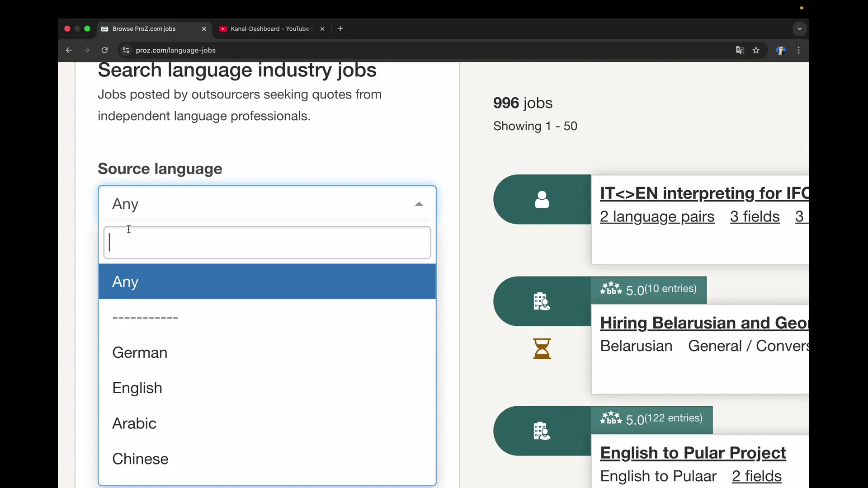
Task: Click the person icon on first job
Action: (x=542, y=199)
